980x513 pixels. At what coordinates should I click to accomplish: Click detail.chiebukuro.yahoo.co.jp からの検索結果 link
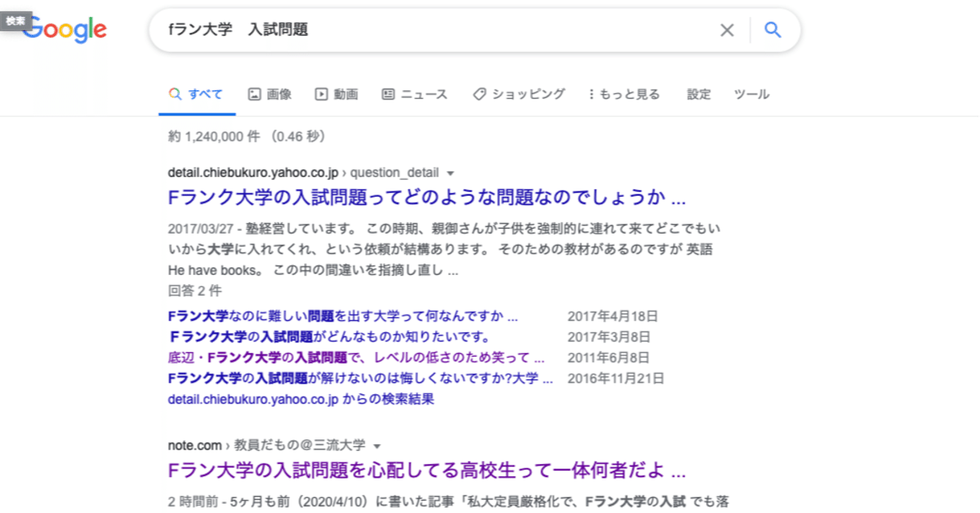pyautogui.click(x=301, y=399)
